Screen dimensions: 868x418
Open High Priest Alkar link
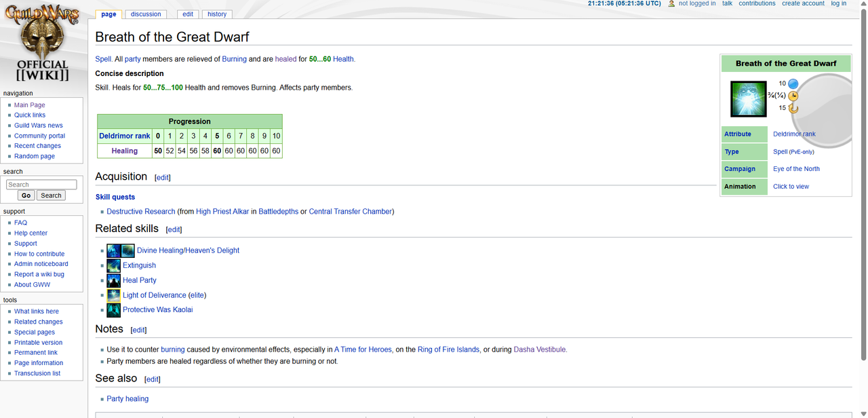point(222,212)
